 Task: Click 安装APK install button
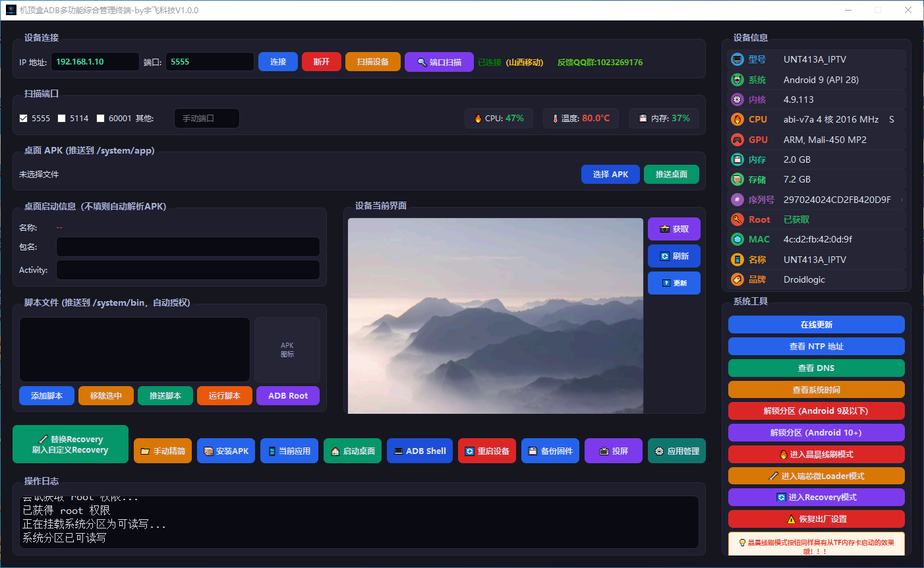pyautogui.click(x=226, y=451)
